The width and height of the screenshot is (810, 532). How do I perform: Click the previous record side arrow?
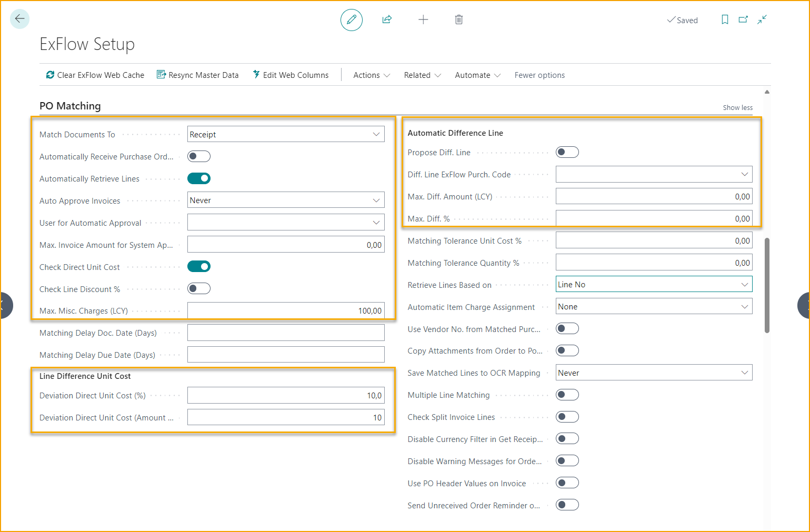[5, 305]
